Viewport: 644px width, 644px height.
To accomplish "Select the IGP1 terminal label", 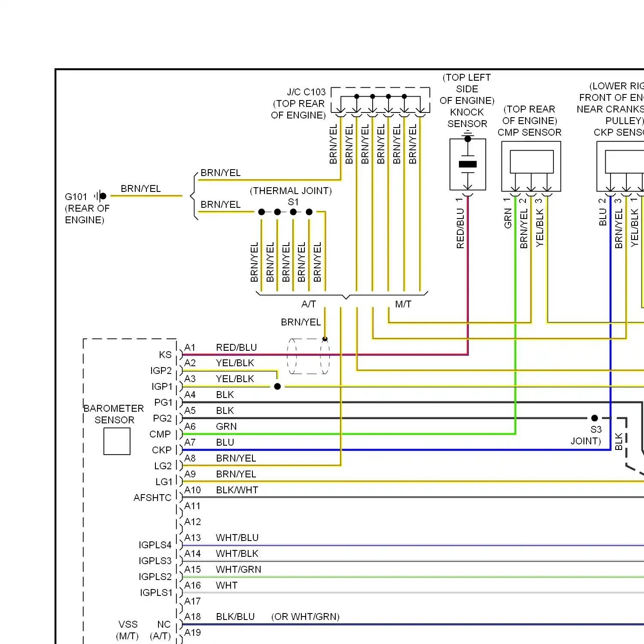I will click(162, 386).
